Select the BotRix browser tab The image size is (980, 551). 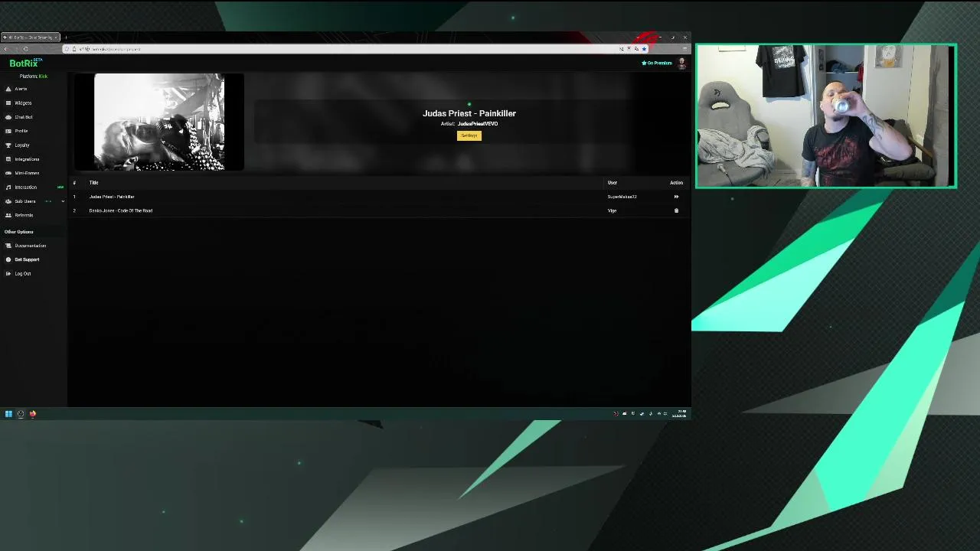31,37
